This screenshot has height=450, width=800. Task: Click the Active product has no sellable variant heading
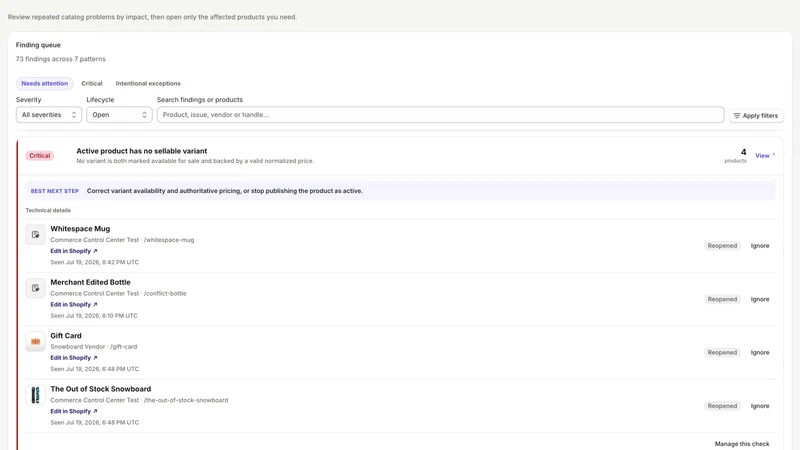[x=142, y=151]
